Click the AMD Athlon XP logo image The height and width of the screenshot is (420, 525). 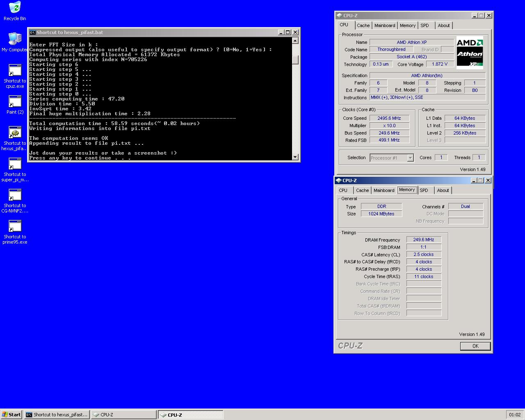click(x=470, y=53)
